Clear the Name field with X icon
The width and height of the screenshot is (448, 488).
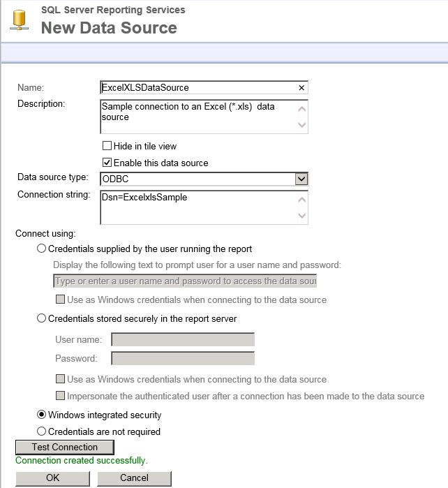coord(301,88)
